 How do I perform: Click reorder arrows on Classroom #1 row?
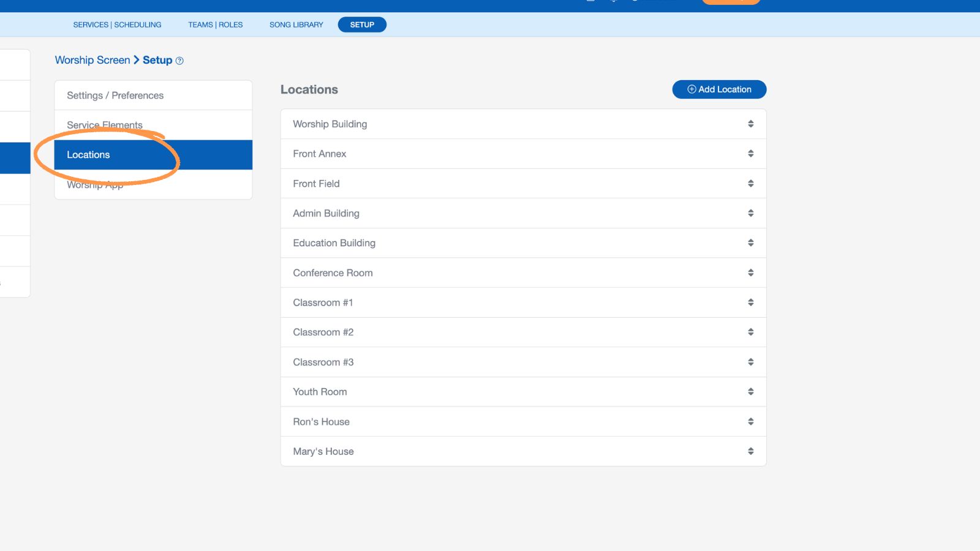(750, 302)
